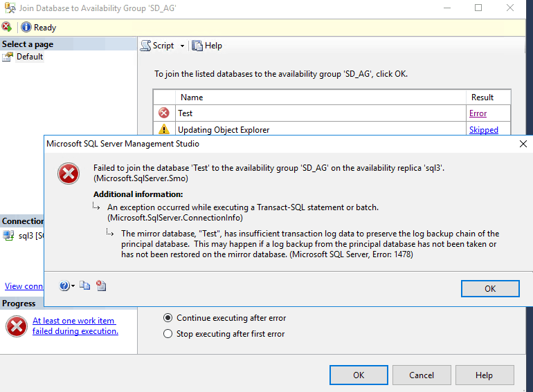Open the Error result link for Test
533x392 pixels.
tap(478, 113)
